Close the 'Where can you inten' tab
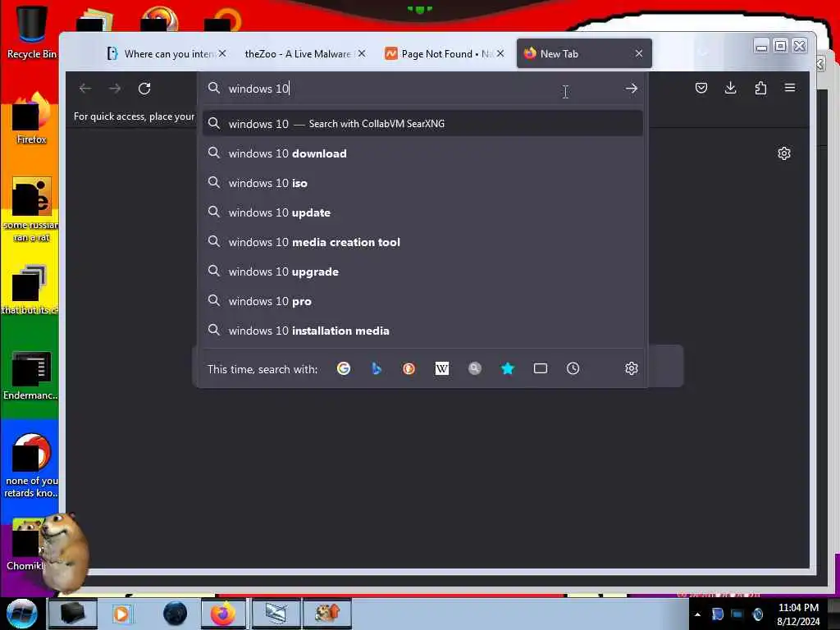The width and height of the screenshot is (840, 630). pos(221,53)
